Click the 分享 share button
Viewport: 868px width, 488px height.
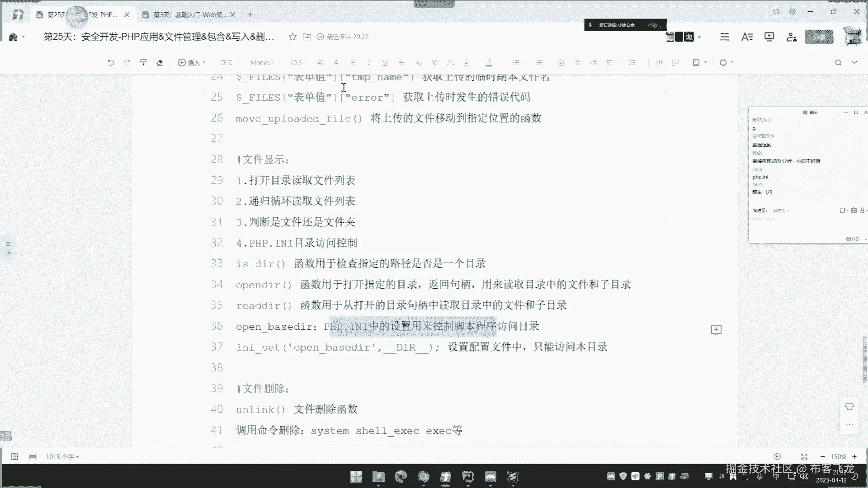tap(819, 37)
